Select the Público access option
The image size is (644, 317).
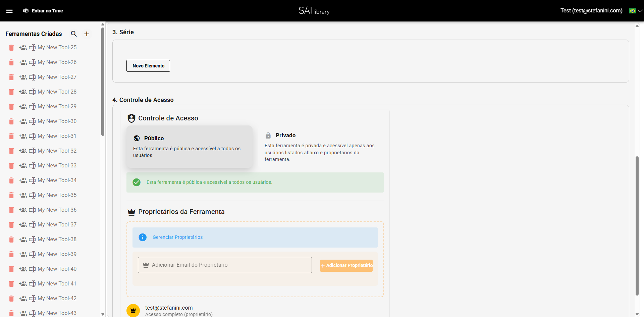[x=190, y=147]
